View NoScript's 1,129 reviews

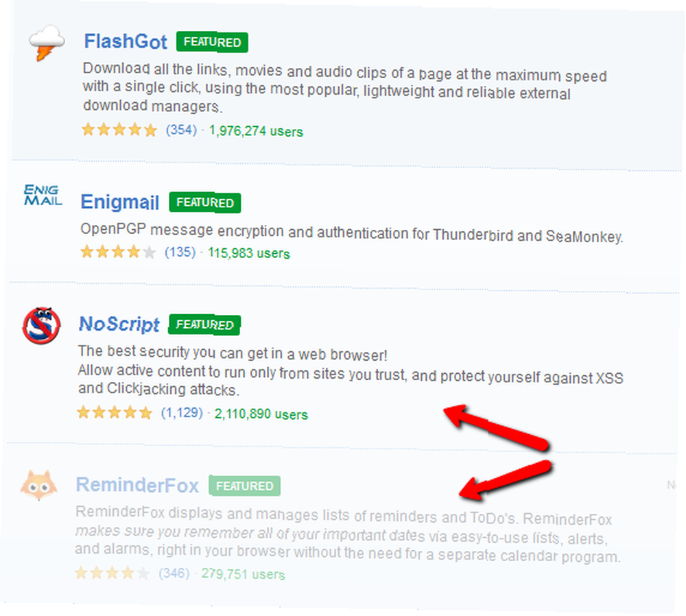pyautogui.click(x=182, y=412)
